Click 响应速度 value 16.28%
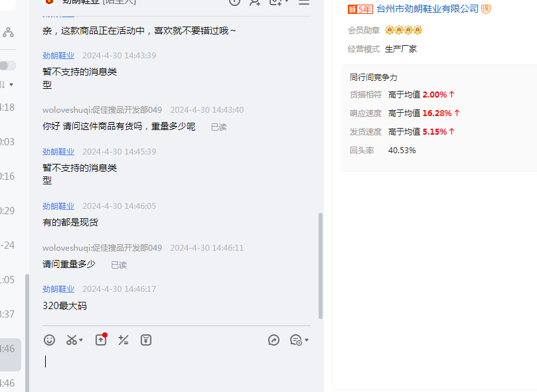Viewport: 537px width, 392px height. click(437, 113)
